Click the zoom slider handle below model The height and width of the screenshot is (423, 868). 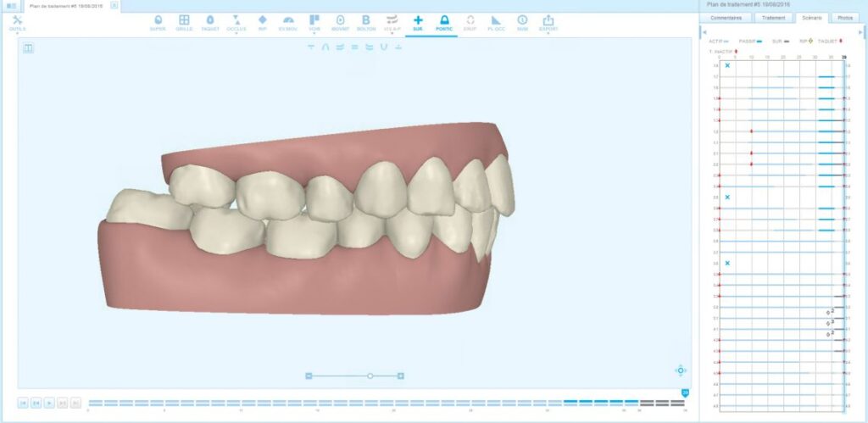pos(370,376)
